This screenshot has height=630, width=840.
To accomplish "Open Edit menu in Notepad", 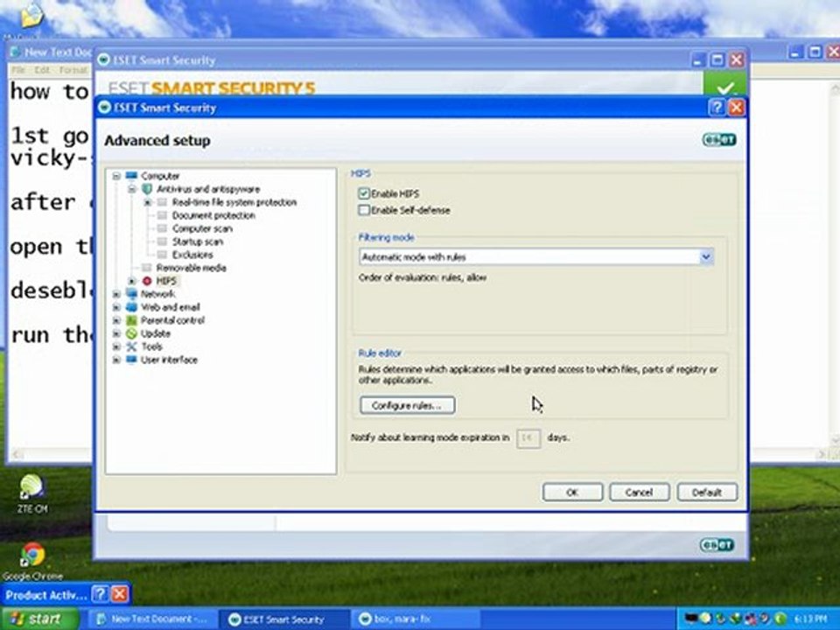I will tap(42, 70).
